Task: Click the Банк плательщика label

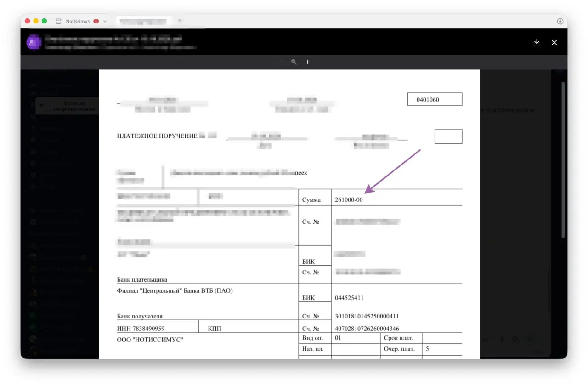Action: click(142, 279)
